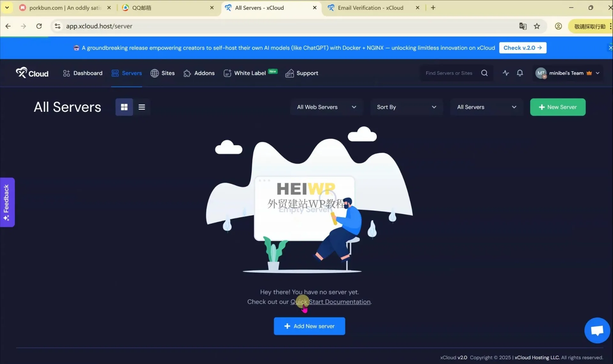Click the activity pulse icon in the header

coord(506,73)
